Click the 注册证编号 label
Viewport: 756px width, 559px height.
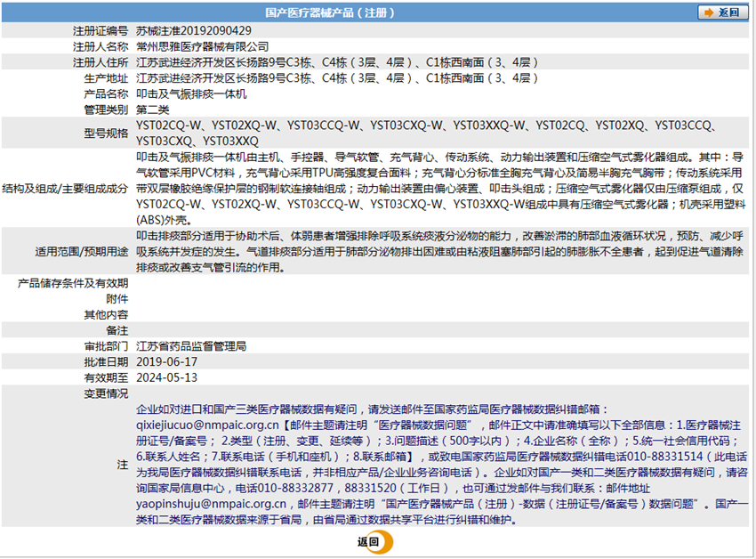pyautogui.click(x=101, y=31)
